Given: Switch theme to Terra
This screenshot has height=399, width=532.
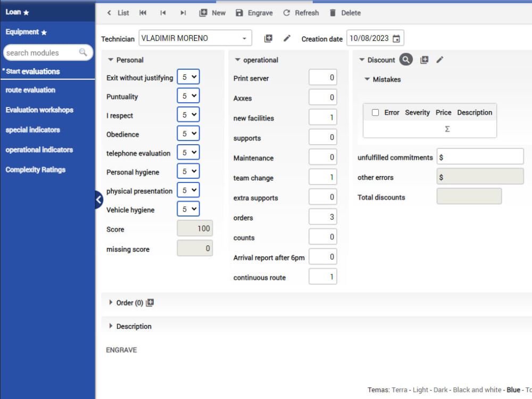Looking at the screenshot, I should coord(400,390).
